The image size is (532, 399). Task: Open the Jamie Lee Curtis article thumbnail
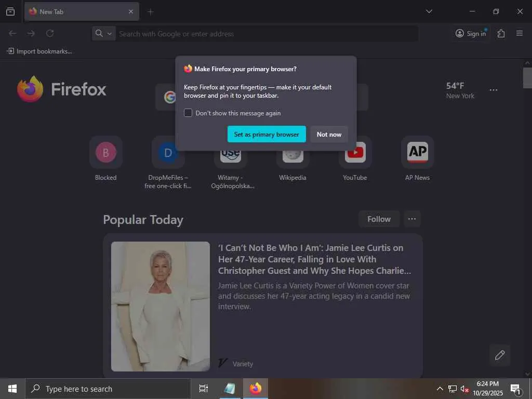click(161, 306)
